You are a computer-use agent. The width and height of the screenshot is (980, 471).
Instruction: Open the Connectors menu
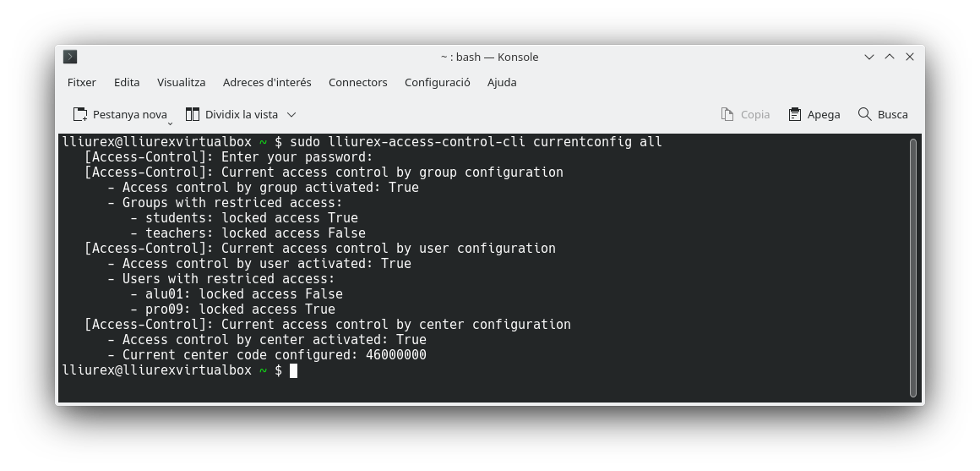coord(357,82)
